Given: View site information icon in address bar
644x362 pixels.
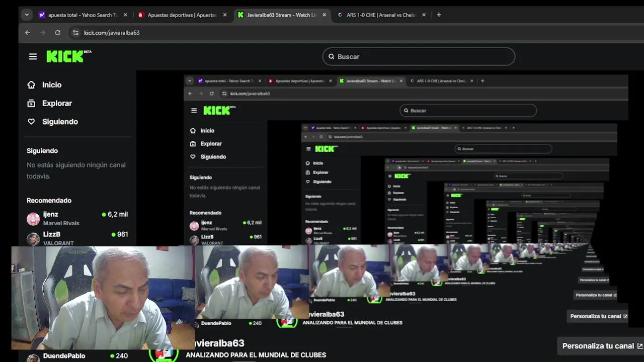Looking at the screenshot, I should point(75,33).
